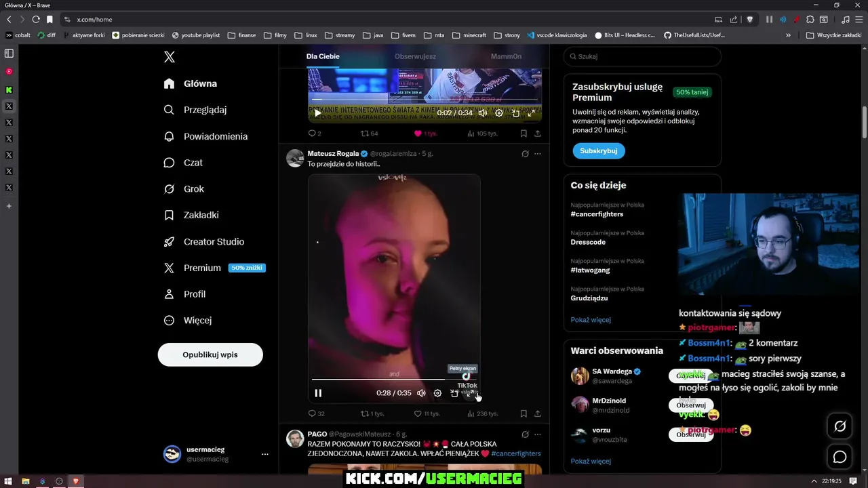This screenshot has height=488, width=868.
Task: Like the post with 11 tys. likes
Action: tap(427, 413)
